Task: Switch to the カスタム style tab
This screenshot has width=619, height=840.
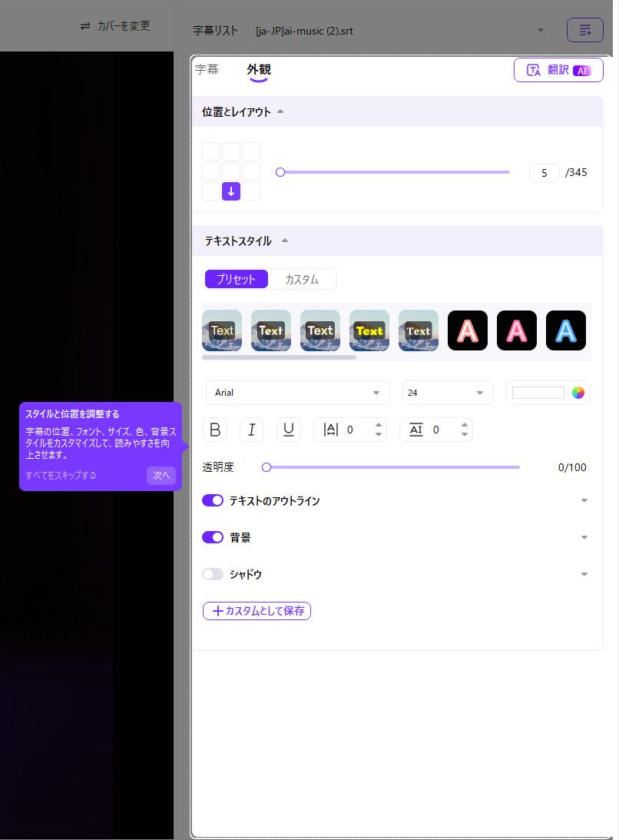Action: click(x=301, y=279)
